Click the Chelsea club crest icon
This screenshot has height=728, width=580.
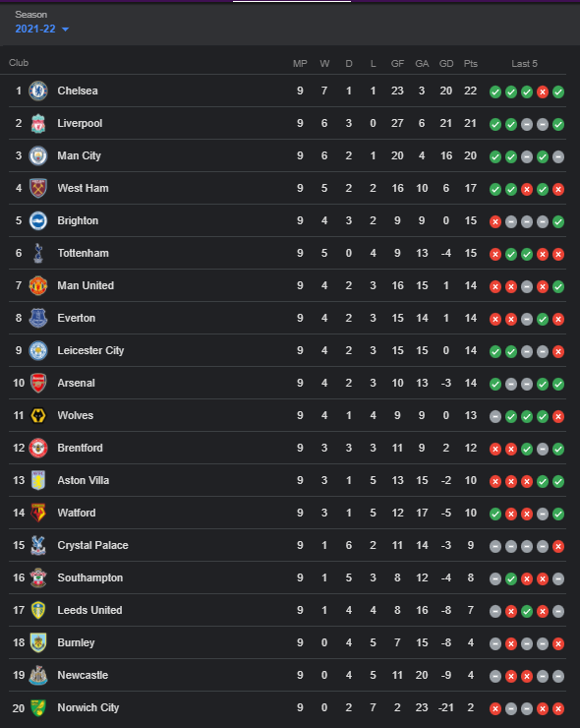38,91
